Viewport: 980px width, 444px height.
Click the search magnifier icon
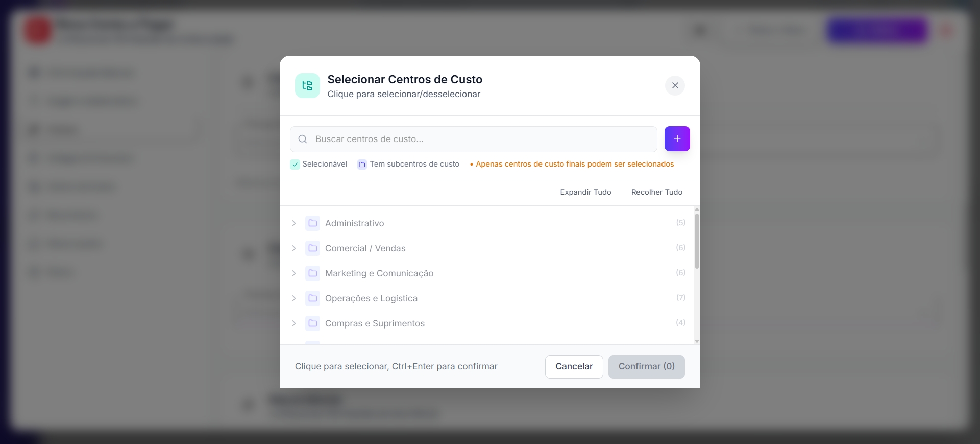[303, 139]
